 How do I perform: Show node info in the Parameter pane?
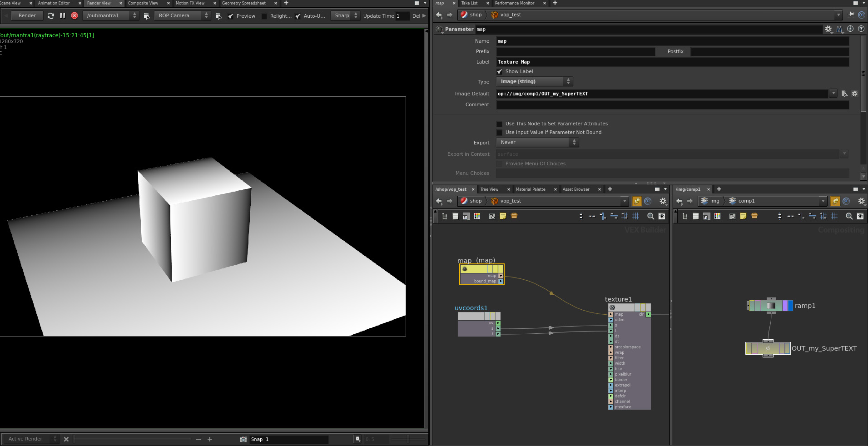click(850, 29)
